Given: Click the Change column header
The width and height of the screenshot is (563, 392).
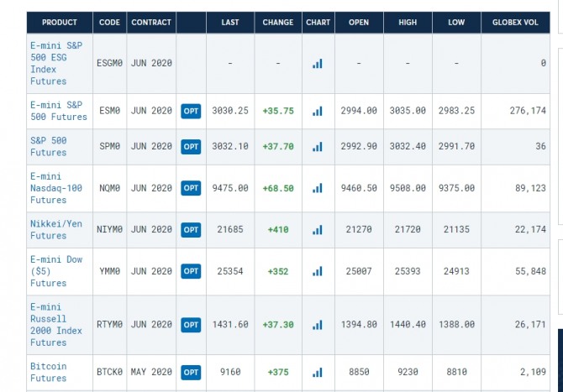Looking at the screenshot, I should click(x=278, y=23).
